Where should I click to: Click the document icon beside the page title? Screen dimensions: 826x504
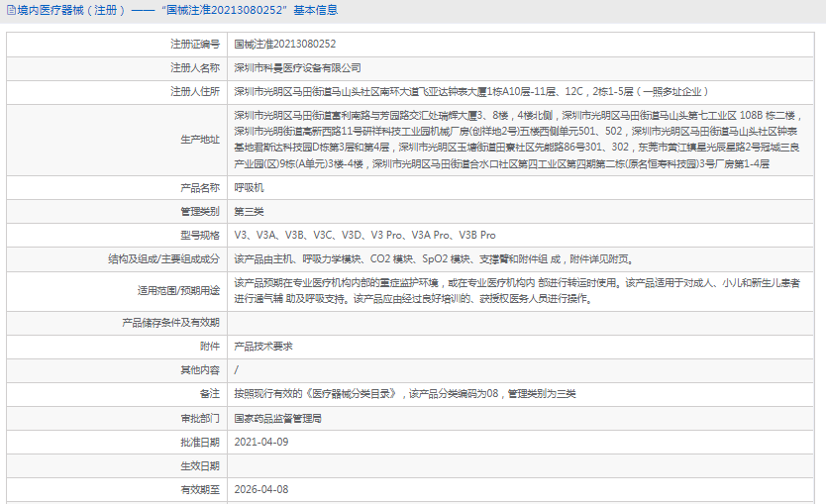pos(11,11)
